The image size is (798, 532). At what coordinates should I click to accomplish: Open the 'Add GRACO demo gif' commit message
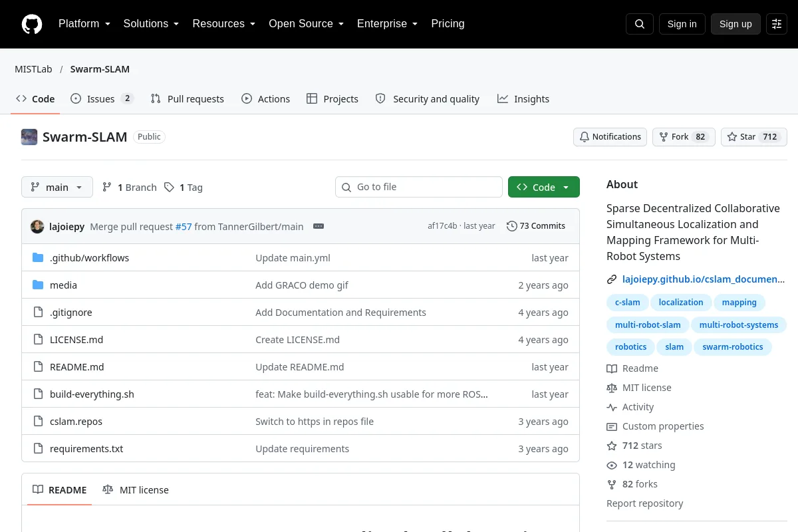[302, 285]
